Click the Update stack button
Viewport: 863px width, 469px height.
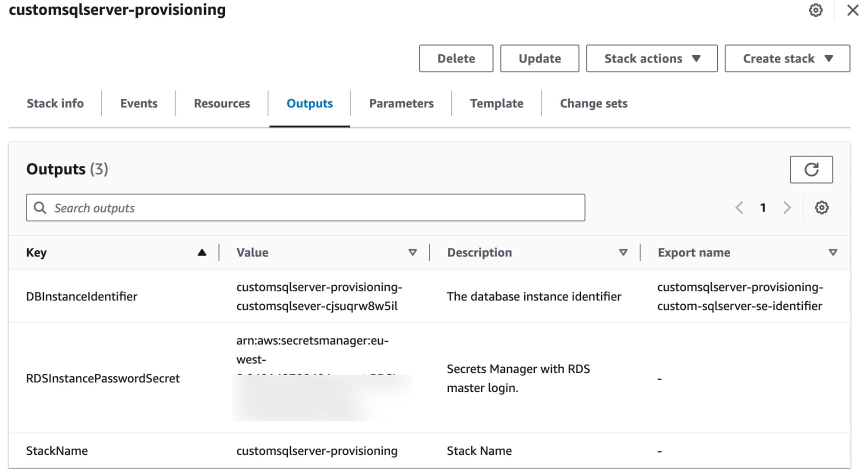pos(540,59)
